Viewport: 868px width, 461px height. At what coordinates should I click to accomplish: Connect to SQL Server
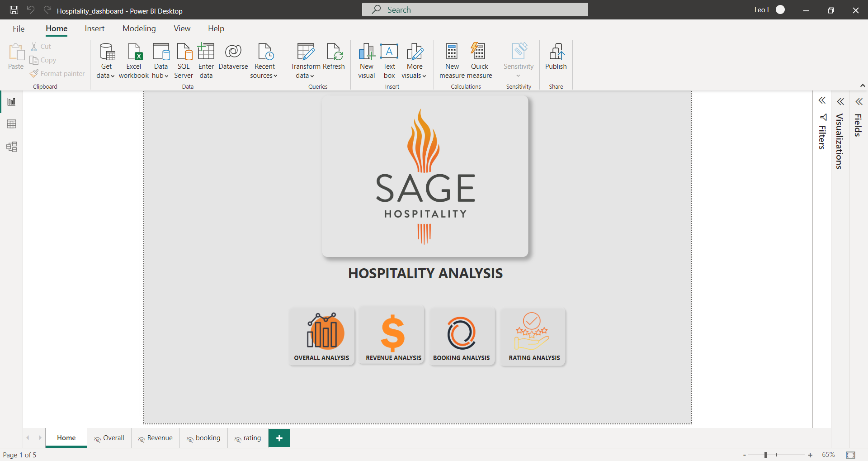184,61
